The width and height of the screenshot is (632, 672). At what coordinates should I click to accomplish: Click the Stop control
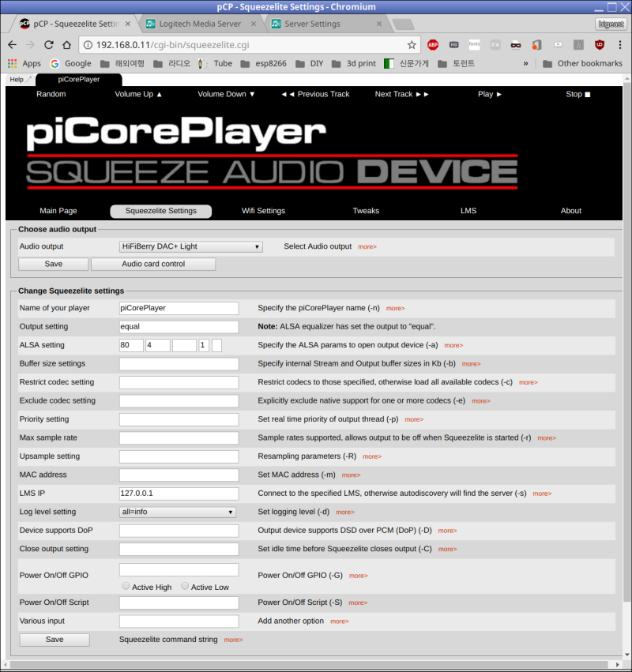pos(578,94)
